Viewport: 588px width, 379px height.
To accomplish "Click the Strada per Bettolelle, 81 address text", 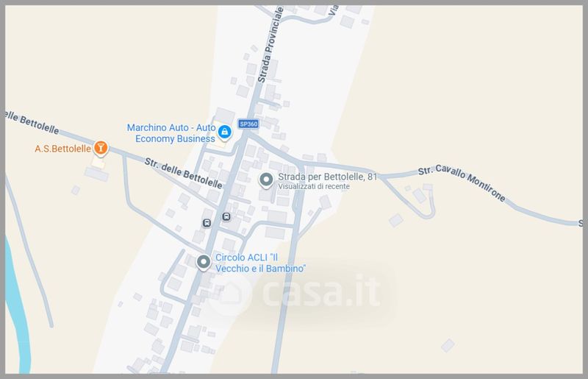I will [327, 177].
